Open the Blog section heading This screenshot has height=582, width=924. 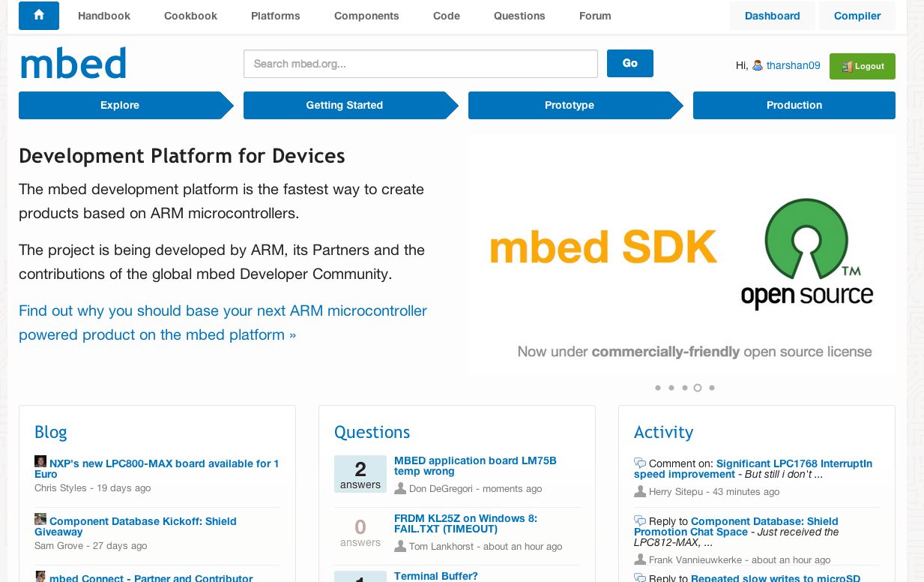(x=51, y=432)
